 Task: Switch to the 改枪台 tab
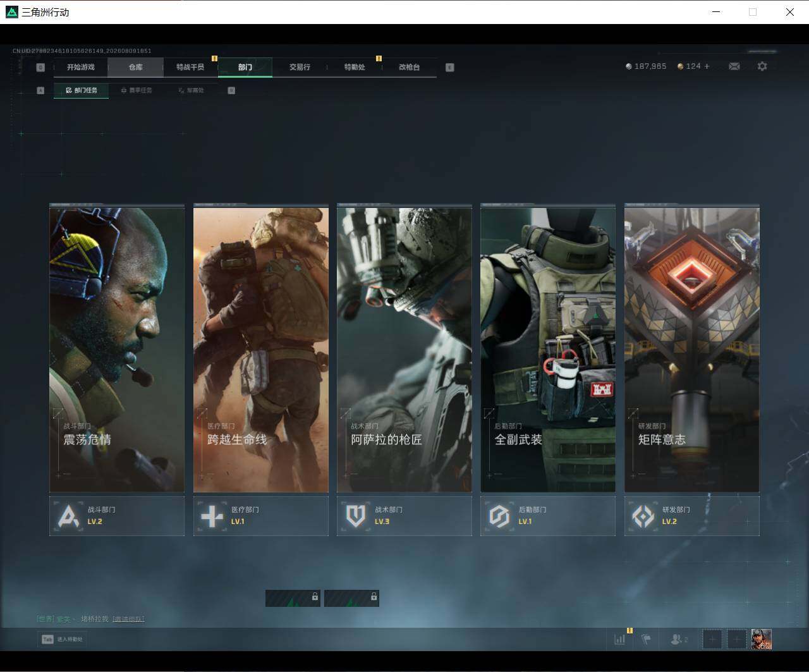409,67
